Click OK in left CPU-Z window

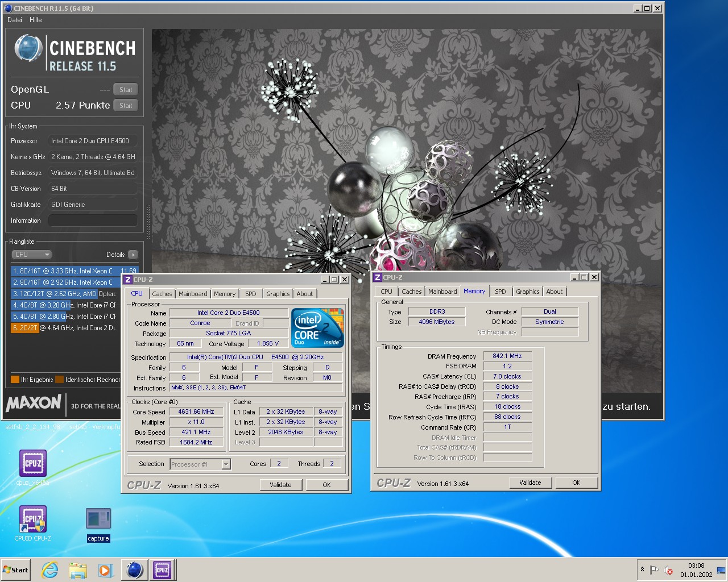point(326,485)
